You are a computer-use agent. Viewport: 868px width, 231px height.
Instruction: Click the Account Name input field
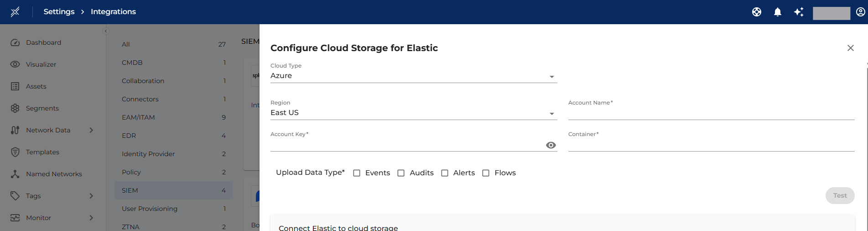(711, 113)
